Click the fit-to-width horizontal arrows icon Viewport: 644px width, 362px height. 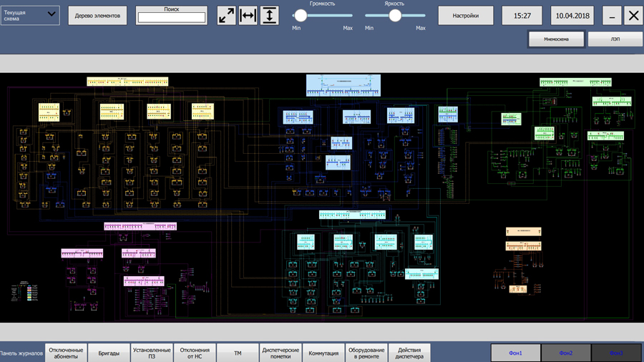point(248,16)
